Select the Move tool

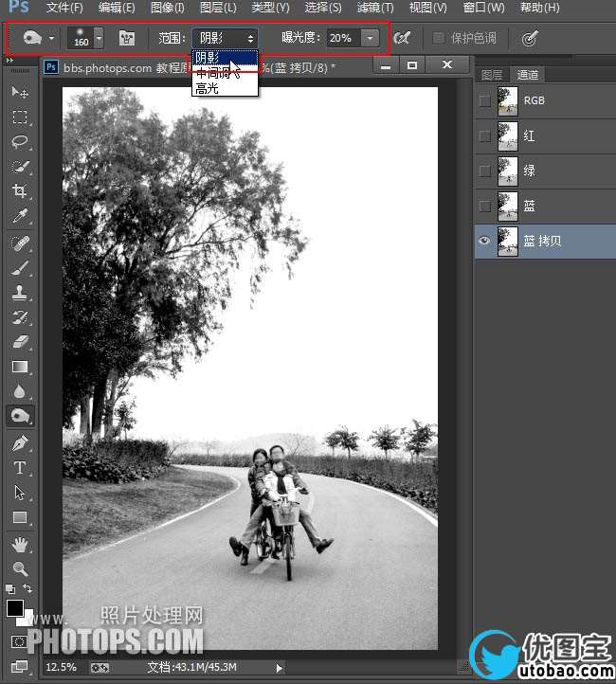[20, 92]
